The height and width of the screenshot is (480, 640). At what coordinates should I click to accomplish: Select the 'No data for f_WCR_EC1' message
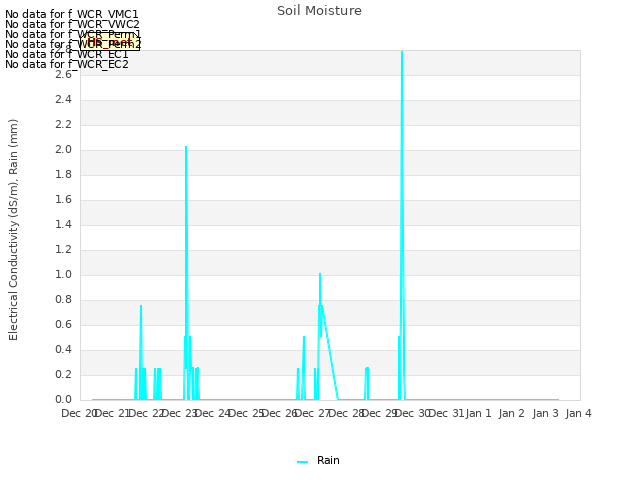click(67, 54)
